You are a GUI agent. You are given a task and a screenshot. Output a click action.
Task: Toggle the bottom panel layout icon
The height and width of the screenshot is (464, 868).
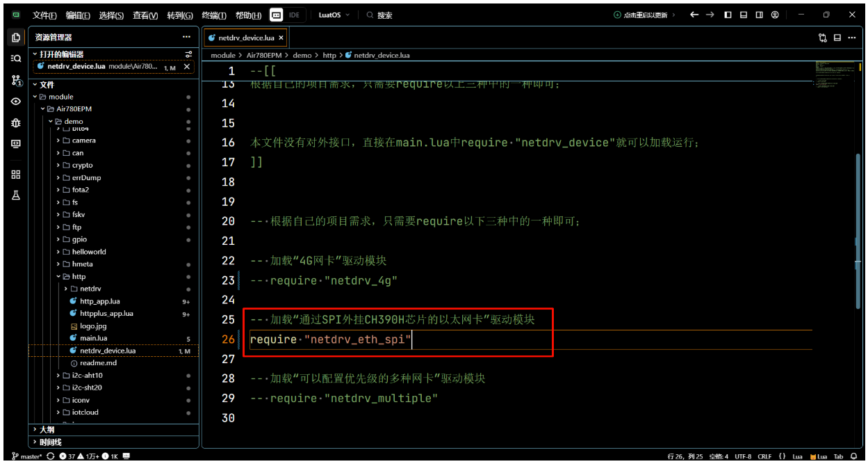click(x=744, y=15)
